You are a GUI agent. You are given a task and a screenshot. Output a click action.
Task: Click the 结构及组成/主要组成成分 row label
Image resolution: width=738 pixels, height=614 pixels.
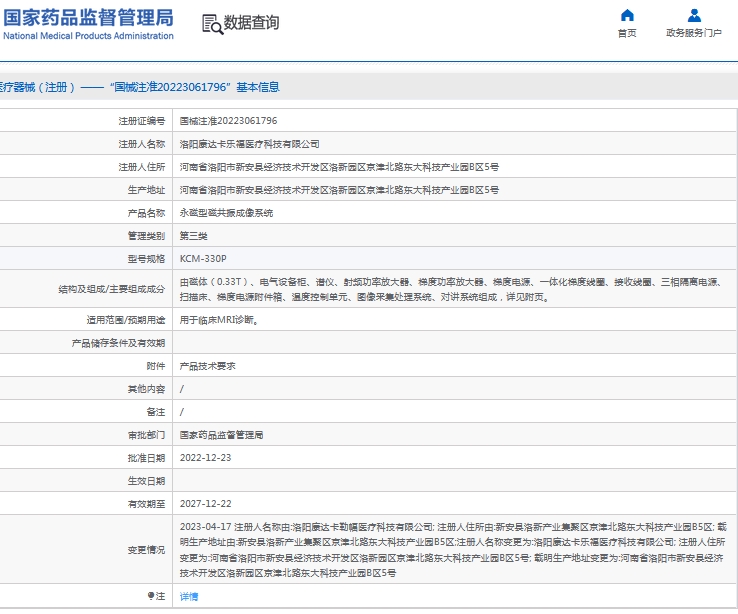point(112,289)
